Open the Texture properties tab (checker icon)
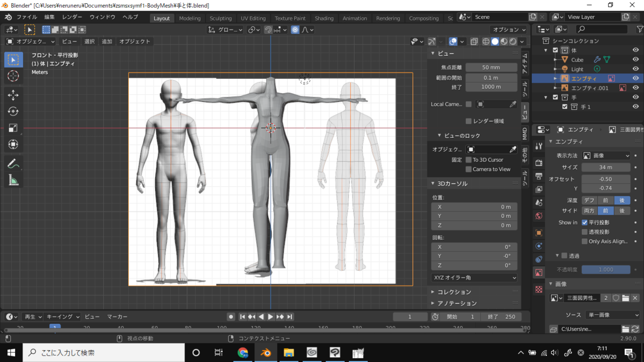This screenshot has width=644, height=362. (539, 289)
